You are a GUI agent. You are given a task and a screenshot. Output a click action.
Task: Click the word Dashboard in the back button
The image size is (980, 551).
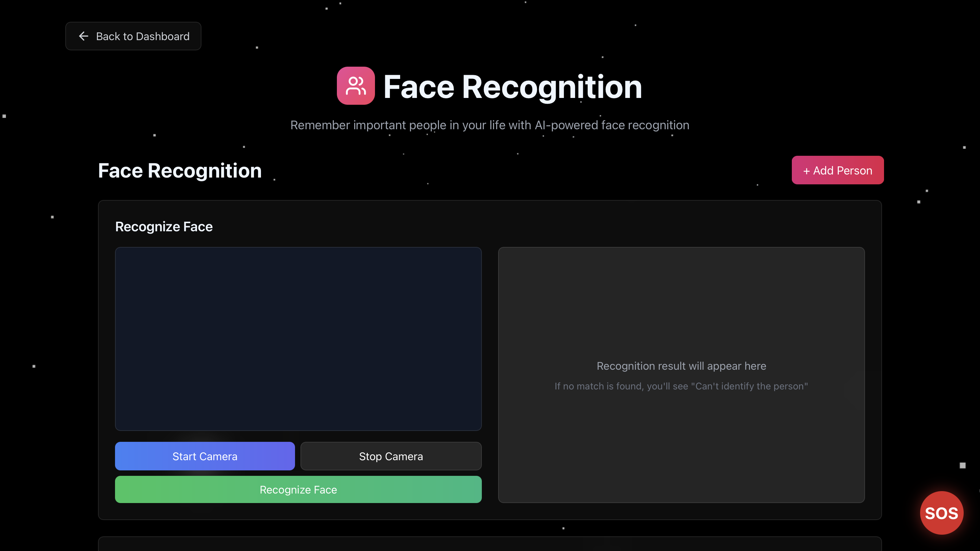click(162, 36)
